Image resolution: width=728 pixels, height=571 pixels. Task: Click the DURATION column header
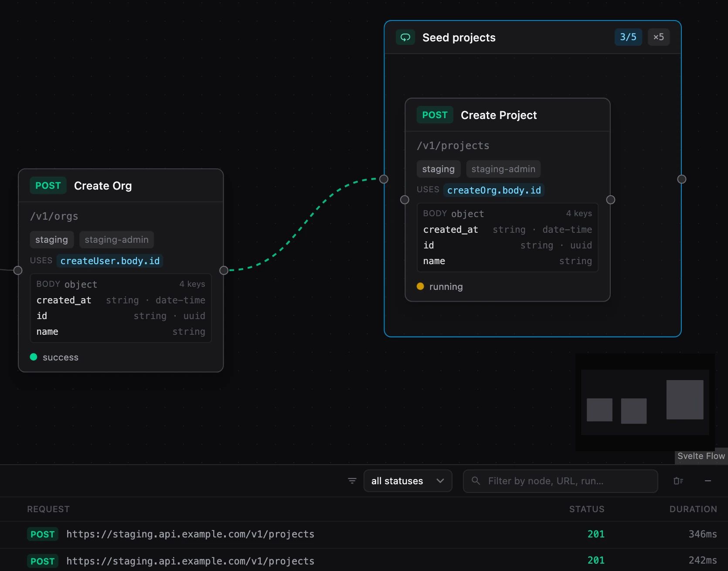693,509
